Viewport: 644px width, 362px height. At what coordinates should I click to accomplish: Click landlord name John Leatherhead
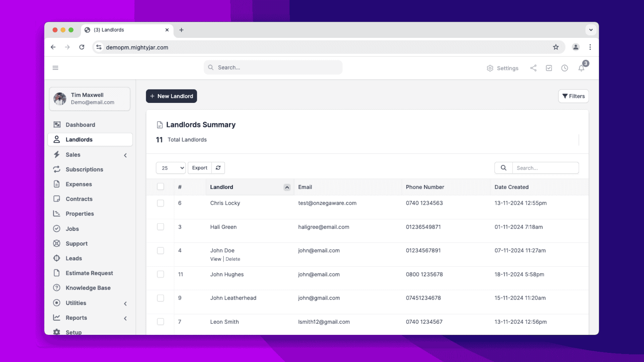[x=233, y=298]
